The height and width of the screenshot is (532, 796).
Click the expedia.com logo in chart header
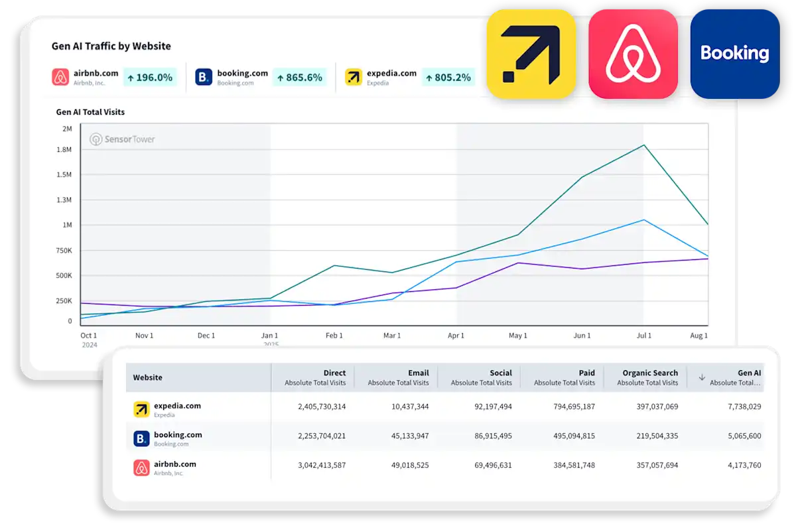pyautogui.click(x=354, y=77)
